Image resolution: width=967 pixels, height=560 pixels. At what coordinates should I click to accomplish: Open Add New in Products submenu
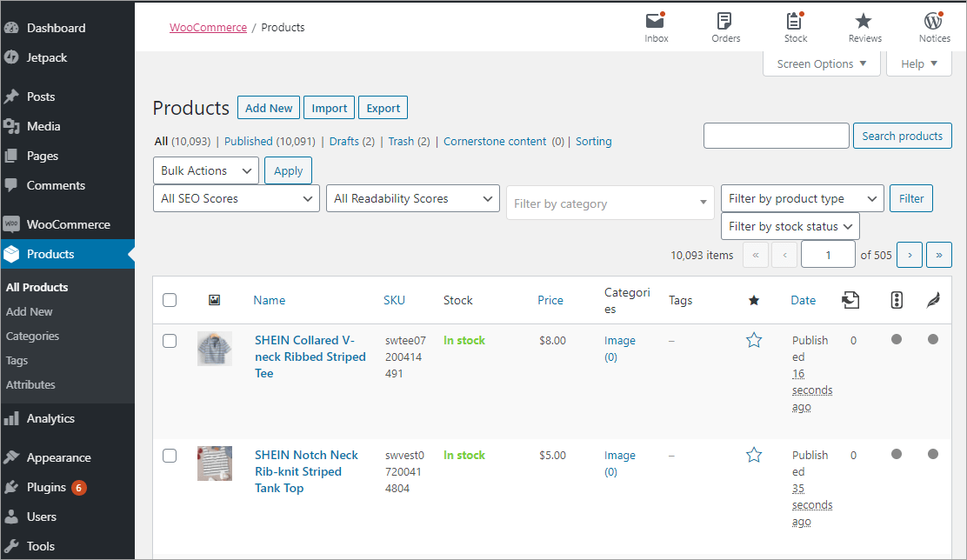[x=29, y=311]
